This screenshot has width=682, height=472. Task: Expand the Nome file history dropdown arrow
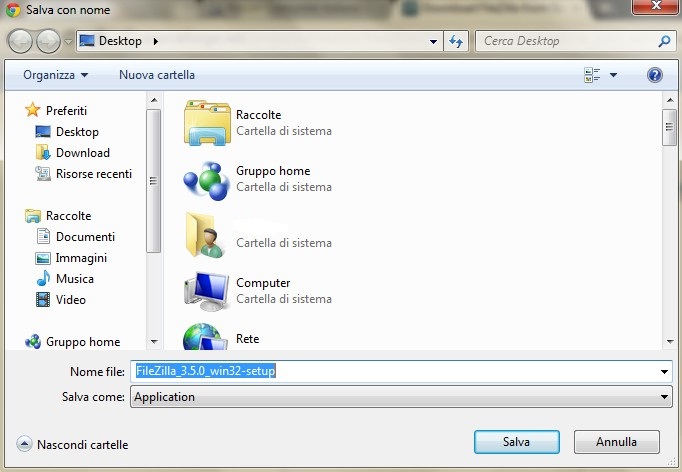pyautogui.click(x=665, y=372)
